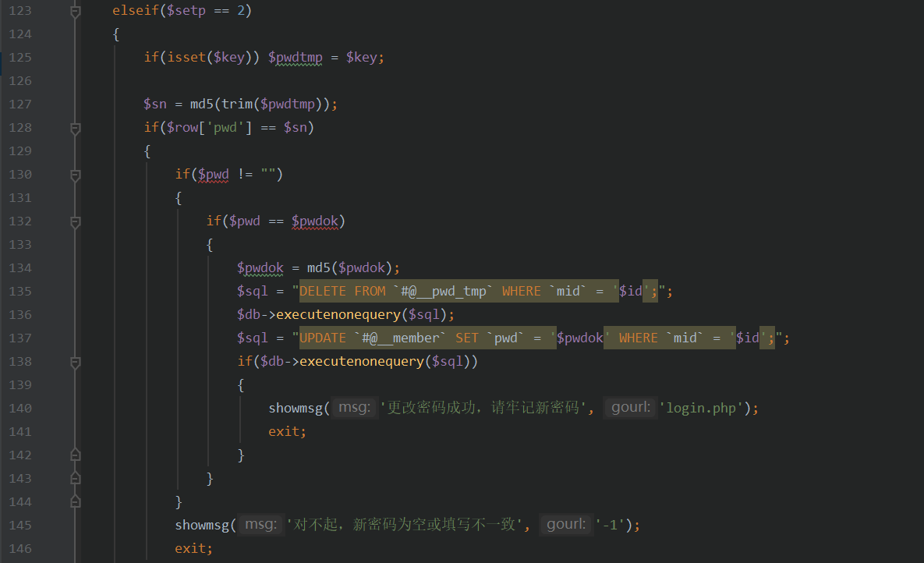
Task: Click the isset($key) call on line 125
Action: click(x=210, y=58)
